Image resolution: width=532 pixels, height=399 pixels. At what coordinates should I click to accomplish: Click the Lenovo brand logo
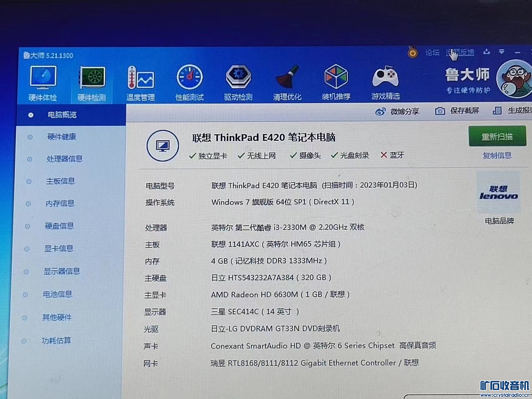coord(498,193)
